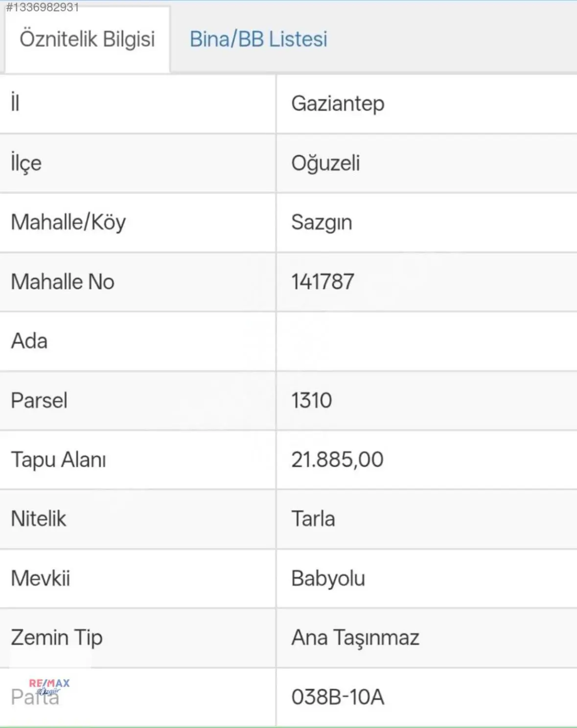Click Tapu Alanı value 21.885,00
The height and width of the screenshot is (728, 577).
(337, 460)
